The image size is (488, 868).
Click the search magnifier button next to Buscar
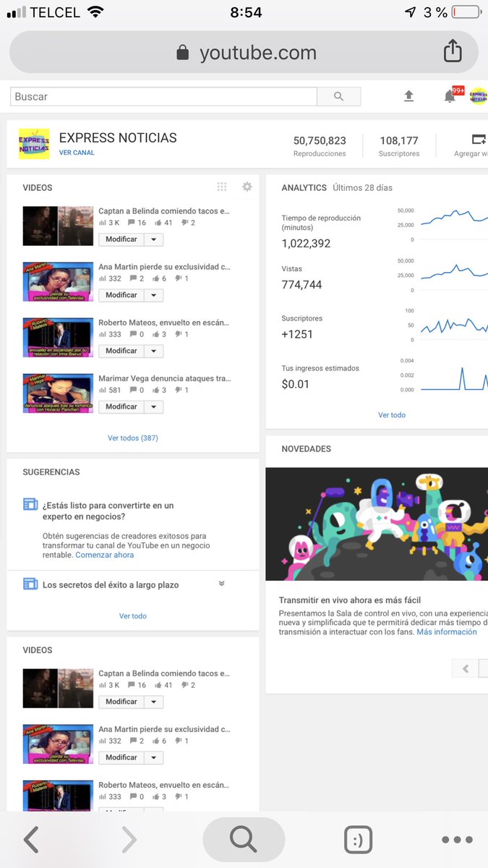(339, 96)
